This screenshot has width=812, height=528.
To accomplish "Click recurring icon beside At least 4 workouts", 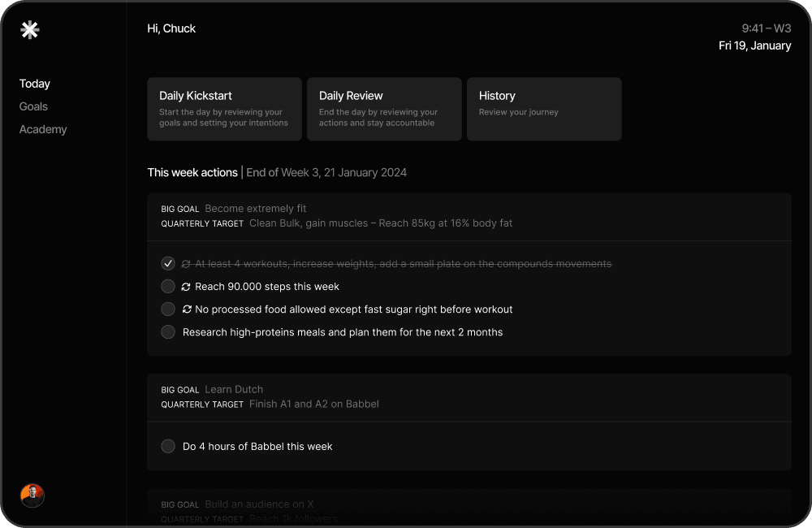I will [x=186, y=264].
